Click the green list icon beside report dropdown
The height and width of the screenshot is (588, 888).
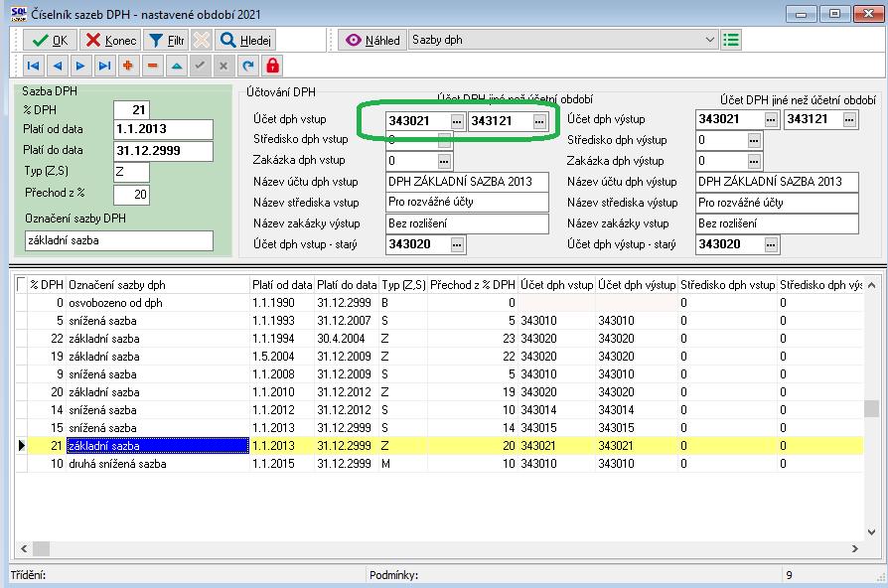731,40
